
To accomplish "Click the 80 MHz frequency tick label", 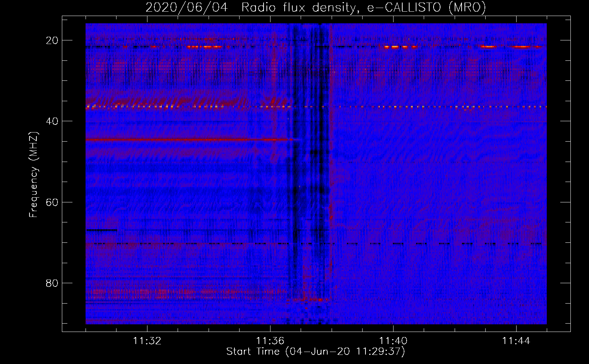I will [x=52, y=283].
